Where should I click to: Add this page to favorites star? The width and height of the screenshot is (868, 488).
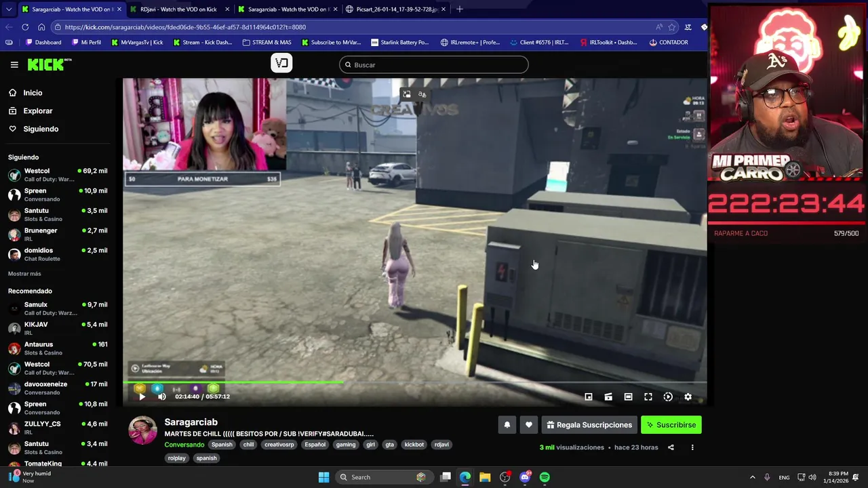tap(672, 27)
